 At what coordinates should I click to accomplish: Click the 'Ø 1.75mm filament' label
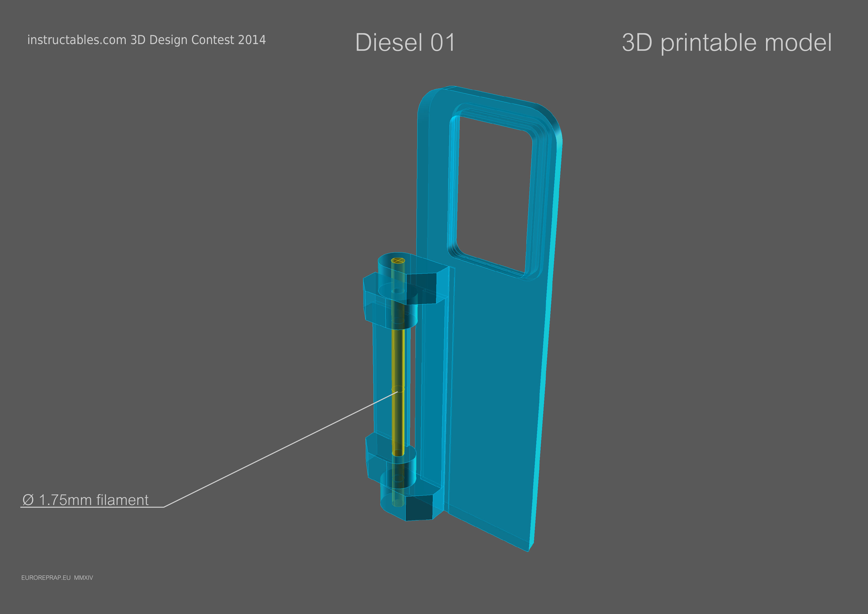[x=85, y=500]
